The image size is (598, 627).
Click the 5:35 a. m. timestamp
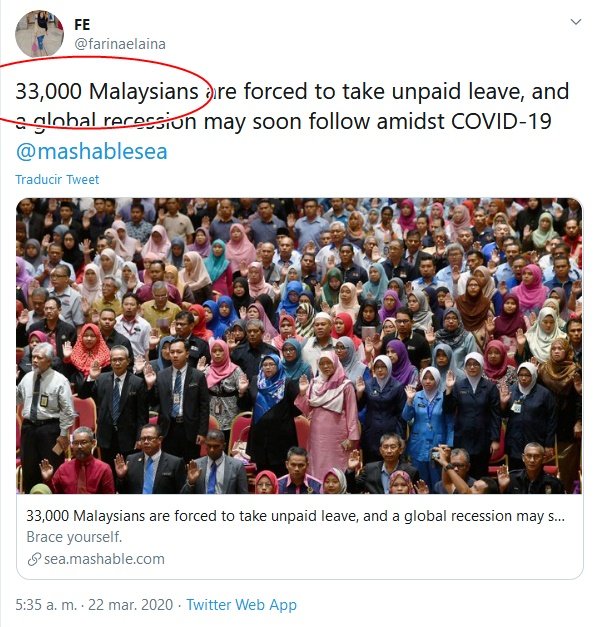46,605
